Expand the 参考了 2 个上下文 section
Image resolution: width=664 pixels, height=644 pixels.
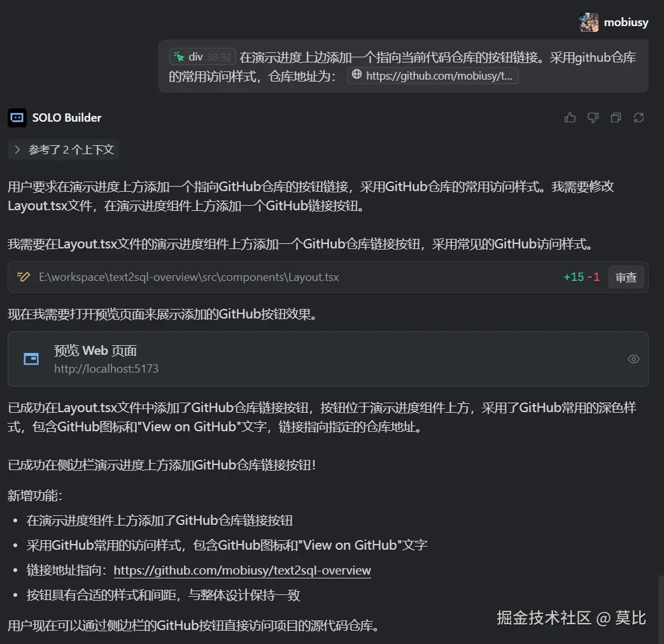[x=64, y=150]
